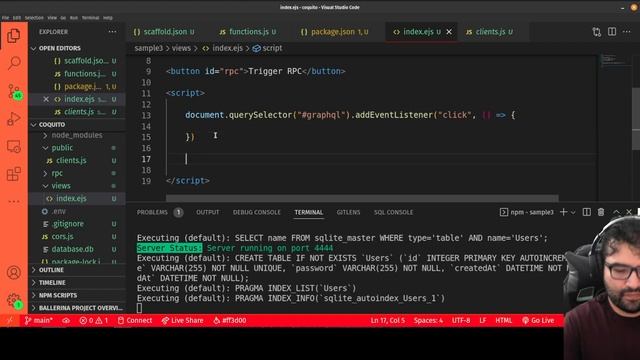This screenshot has width=640, height=360.
Task: Open the Search view icon
Action: (14, 63)
